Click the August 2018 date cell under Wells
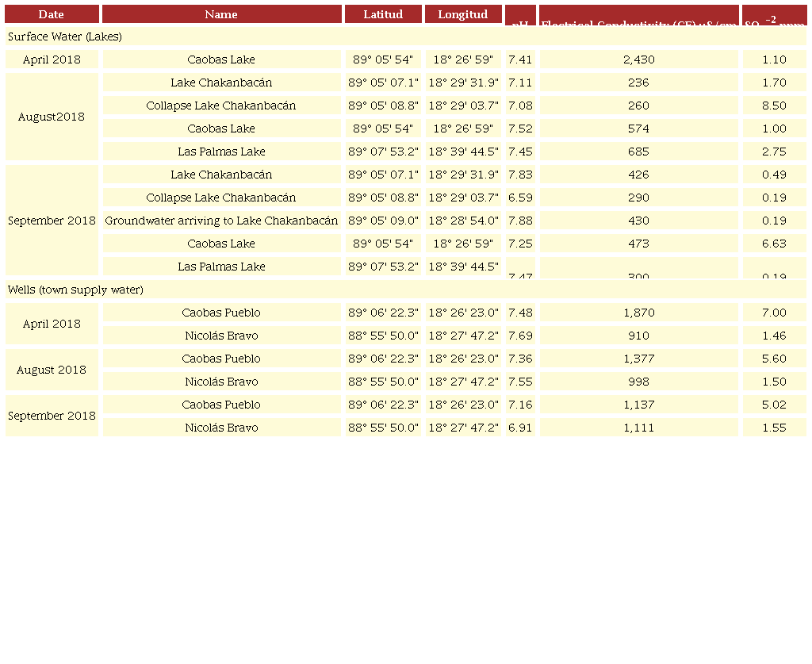This screenshot has width=812, height=664. tap(52, 370)
